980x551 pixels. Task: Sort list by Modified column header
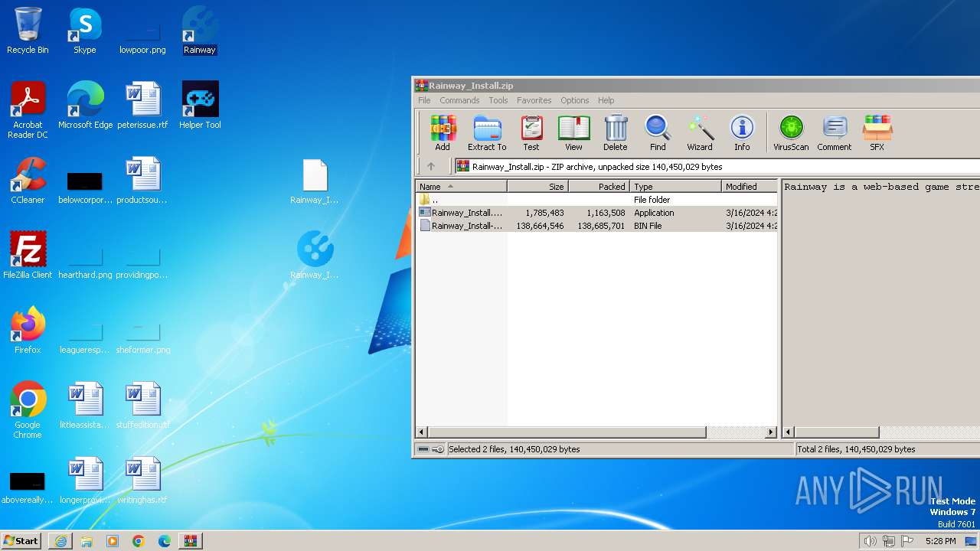[x=750, y=186]
